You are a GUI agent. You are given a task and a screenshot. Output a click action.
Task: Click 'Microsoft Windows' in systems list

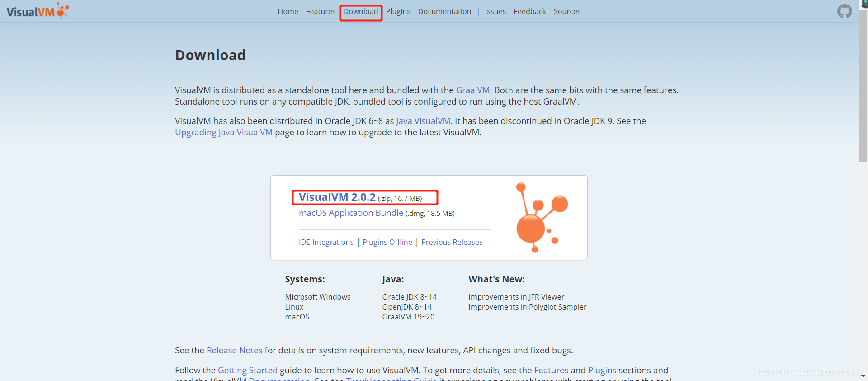(318, 297)
